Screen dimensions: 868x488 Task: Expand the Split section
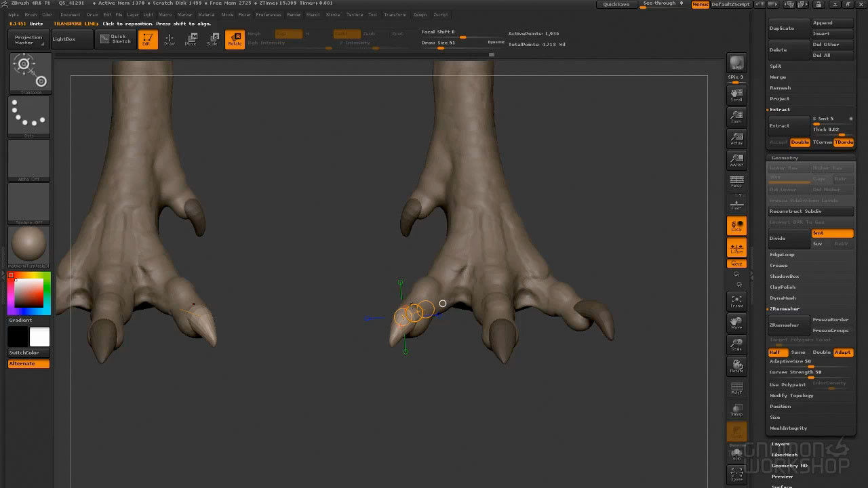pyautogui.click(x=776, y=66)
